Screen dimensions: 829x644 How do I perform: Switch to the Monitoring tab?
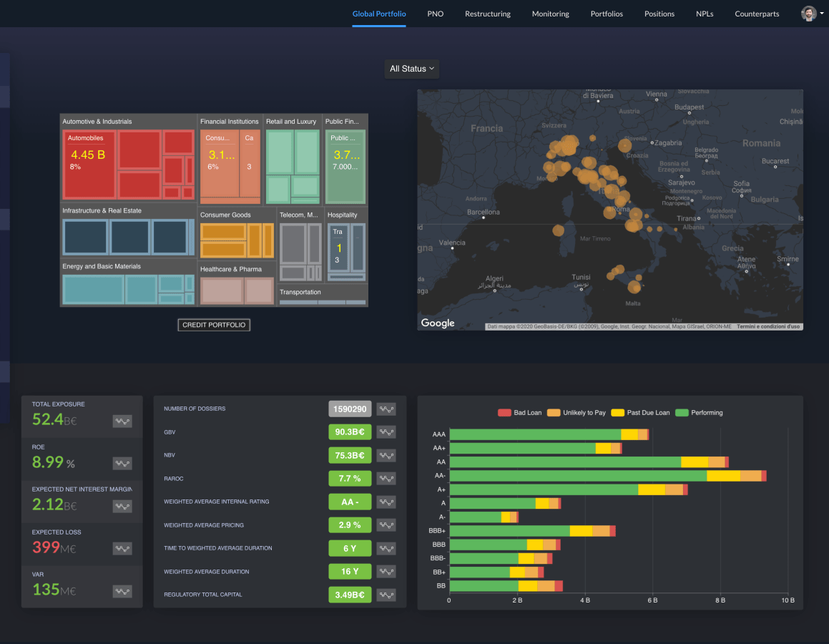(x=550, y=14)
